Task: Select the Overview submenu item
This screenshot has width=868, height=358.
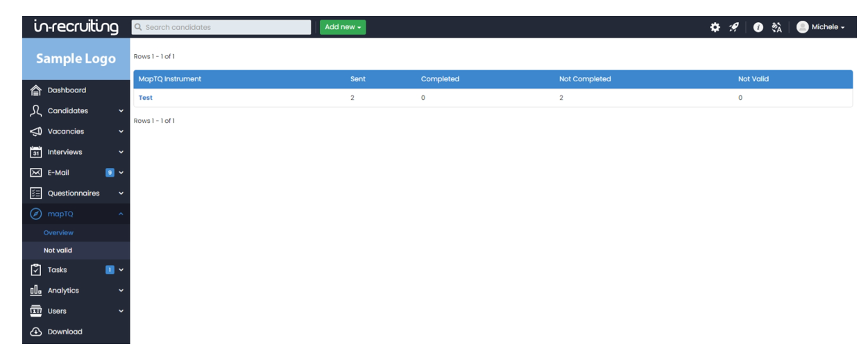Action: pyautogui.click(x=58, y=233)
